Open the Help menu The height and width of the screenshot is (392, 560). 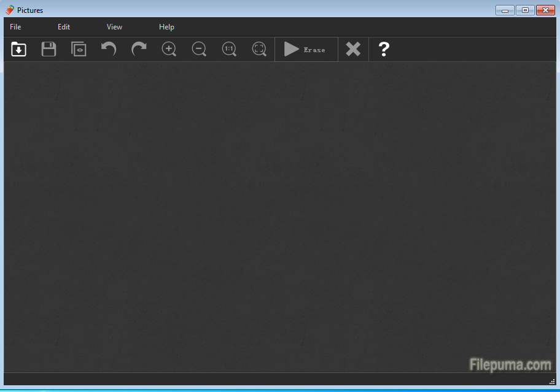pos(166,27)
